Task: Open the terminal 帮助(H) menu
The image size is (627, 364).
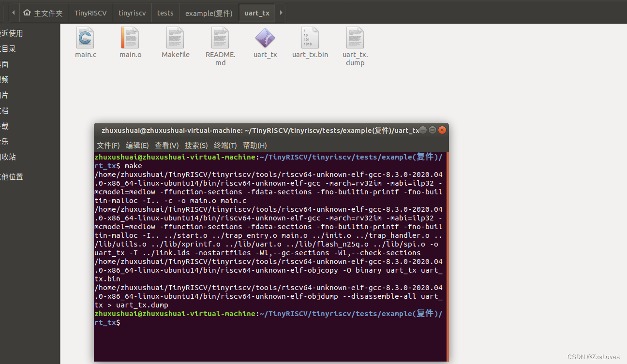Action: [255, 145]
